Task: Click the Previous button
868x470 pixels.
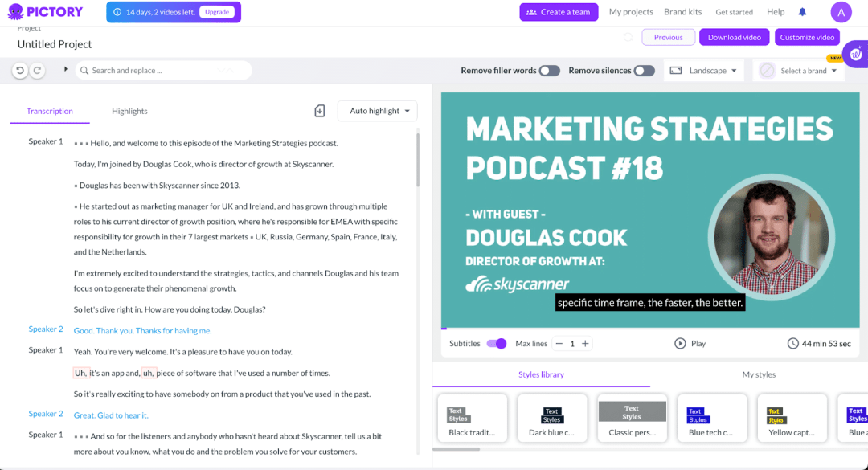Action: point(668,37)
